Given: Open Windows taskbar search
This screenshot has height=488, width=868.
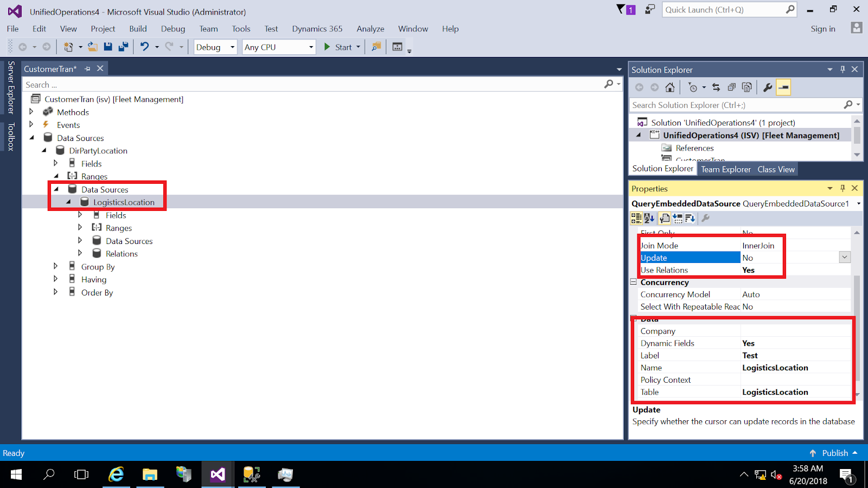Looking at the screenshot, I should click(x=49, y=475).
